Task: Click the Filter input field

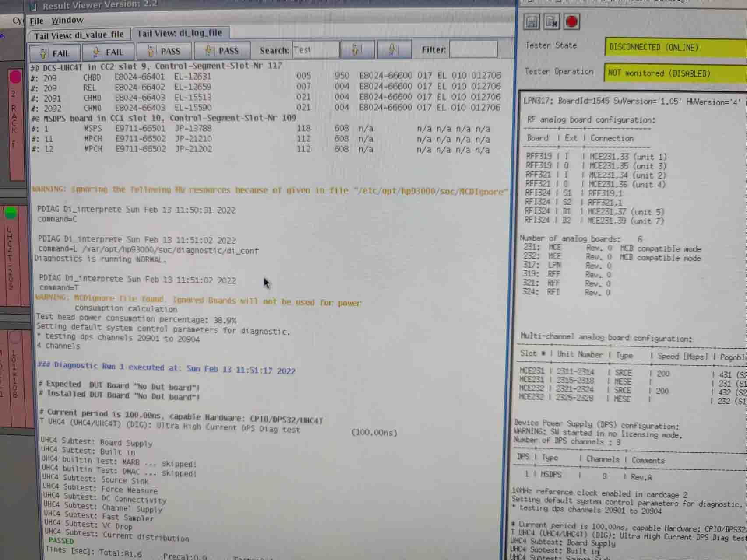Action: (473, 49)
